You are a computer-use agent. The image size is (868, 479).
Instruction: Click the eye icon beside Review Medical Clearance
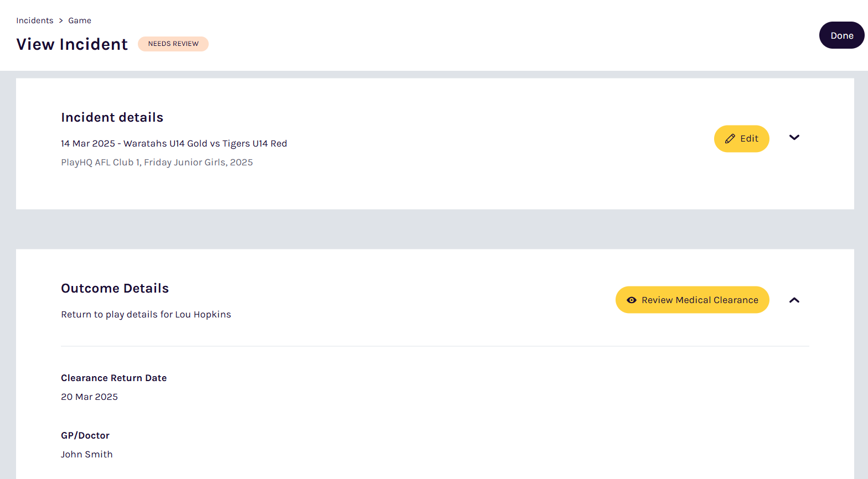click(x=631, y=300)
